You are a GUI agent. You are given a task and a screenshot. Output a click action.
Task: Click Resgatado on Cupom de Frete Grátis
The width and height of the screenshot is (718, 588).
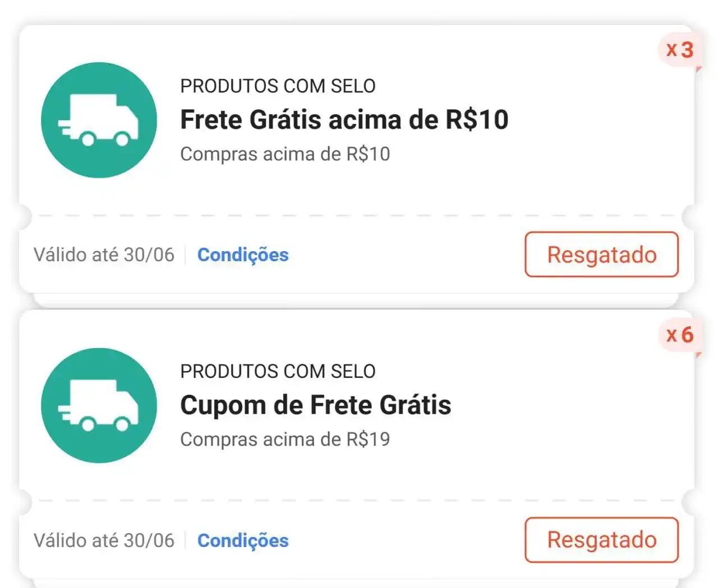[602, 540]
